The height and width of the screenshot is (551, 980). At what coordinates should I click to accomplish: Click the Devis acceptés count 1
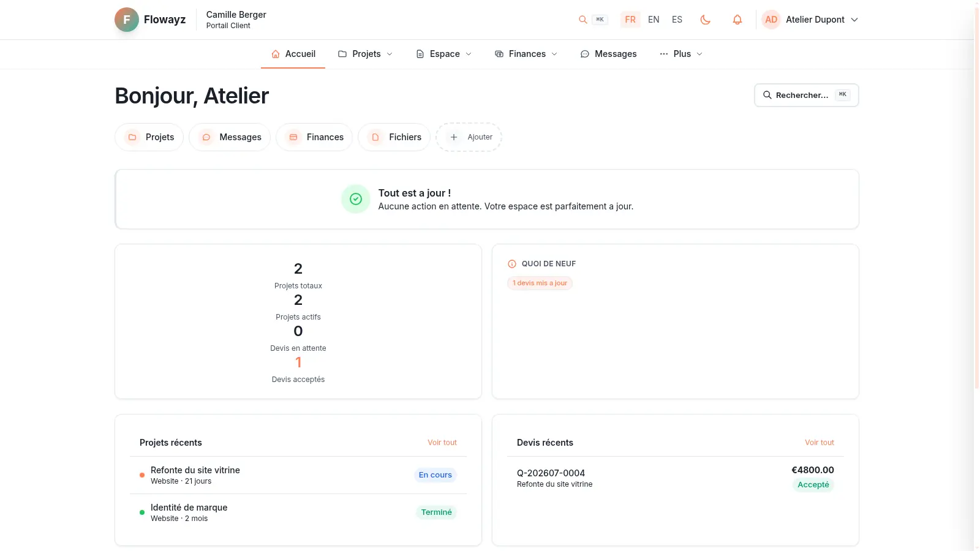pos(298,362)
